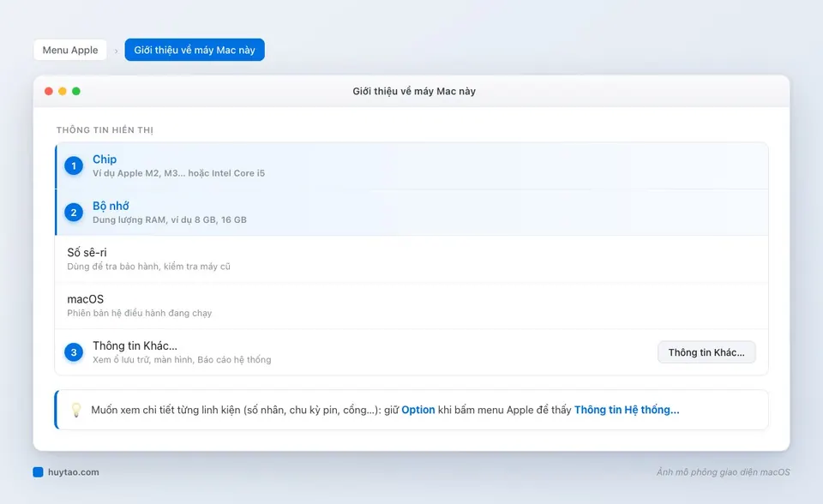Click the Thông tin Khác... row title
The image size is (823, 504).
pyautogui.click(x=135, y=345)
